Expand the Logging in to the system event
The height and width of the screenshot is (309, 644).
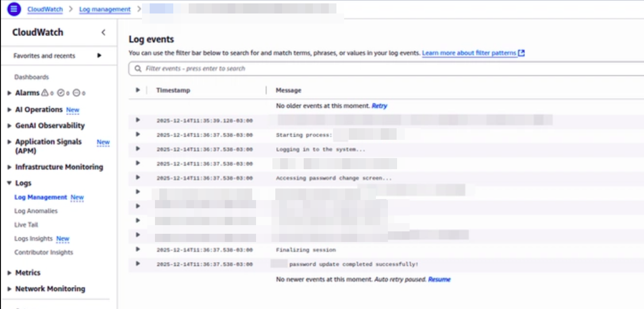coord(138,149)
